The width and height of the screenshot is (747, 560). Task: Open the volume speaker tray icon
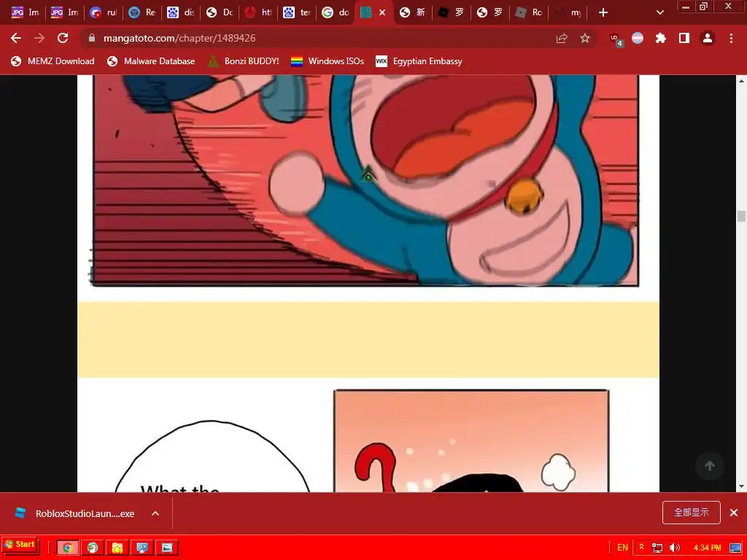[674, 548]
